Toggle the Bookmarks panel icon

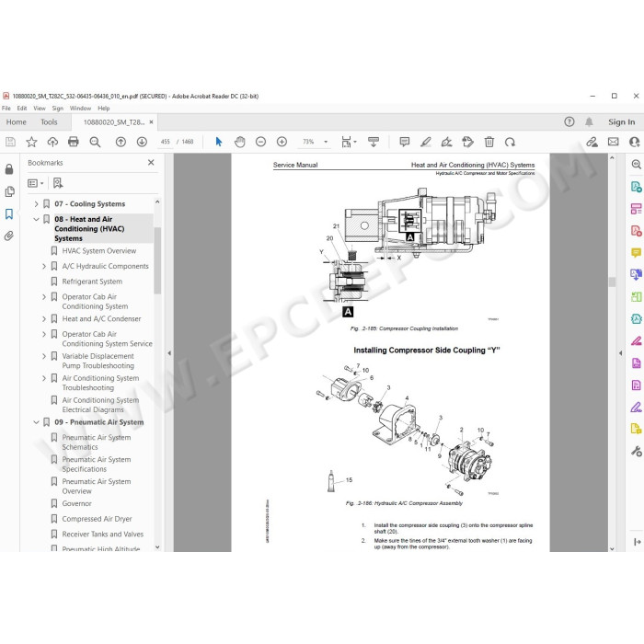[9, 214]
